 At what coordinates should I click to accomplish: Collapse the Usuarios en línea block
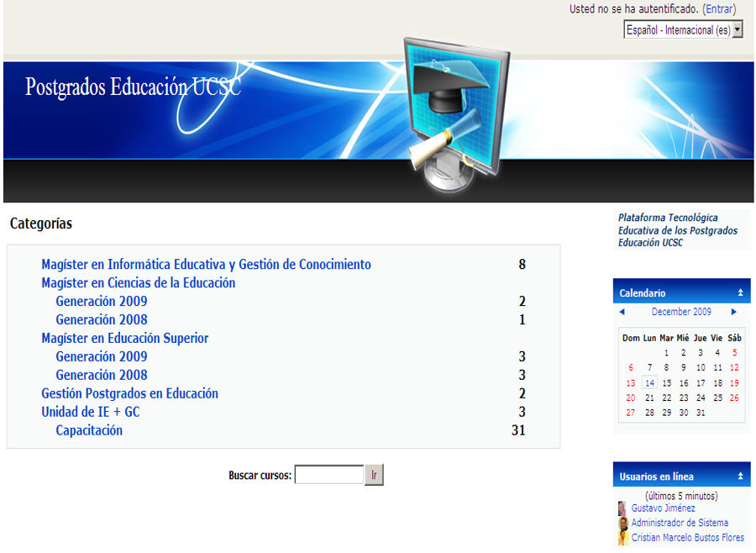tap(740, 477)
